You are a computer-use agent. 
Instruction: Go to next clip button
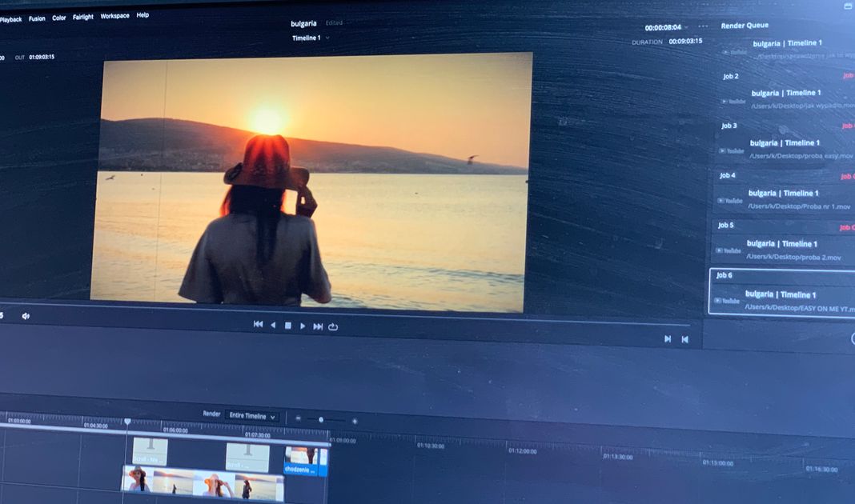click(x=668, y=338)
